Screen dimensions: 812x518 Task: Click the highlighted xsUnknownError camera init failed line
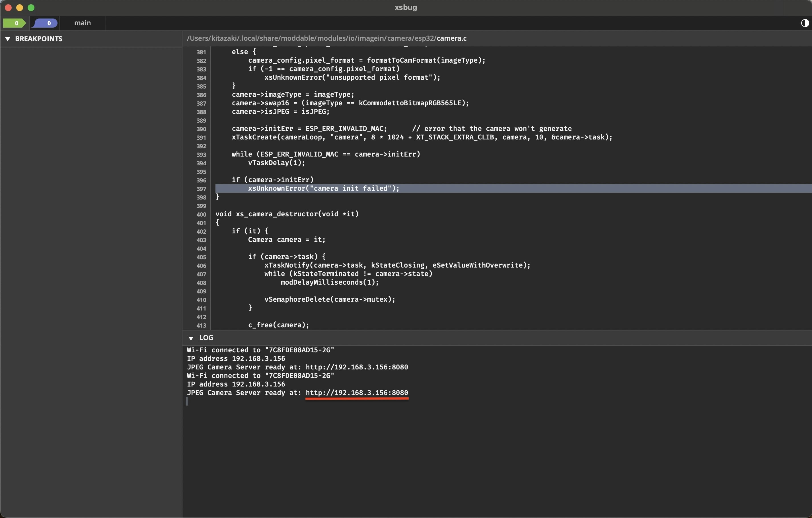coord(323,188)
